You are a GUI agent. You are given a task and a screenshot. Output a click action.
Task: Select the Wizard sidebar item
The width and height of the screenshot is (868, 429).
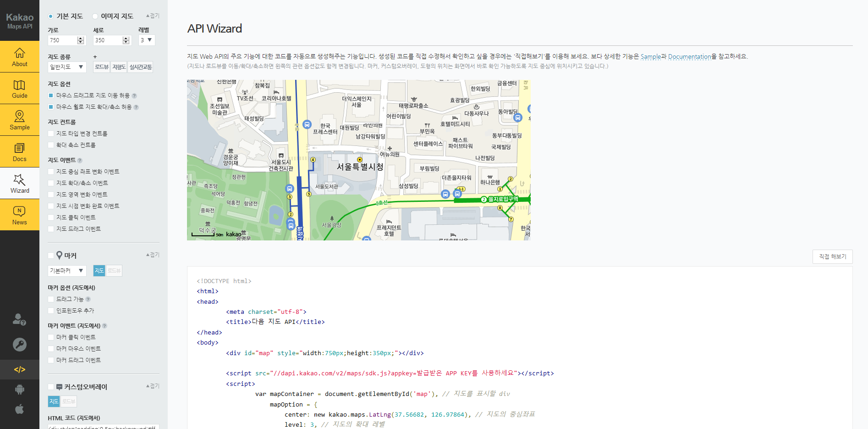click(x=20, y=184)
